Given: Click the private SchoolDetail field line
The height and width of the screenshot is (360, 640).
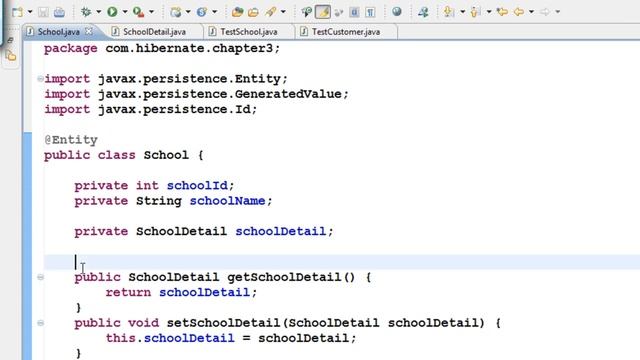Looking at the screenshot, I should pyautogui.click(x=204, y=231).
